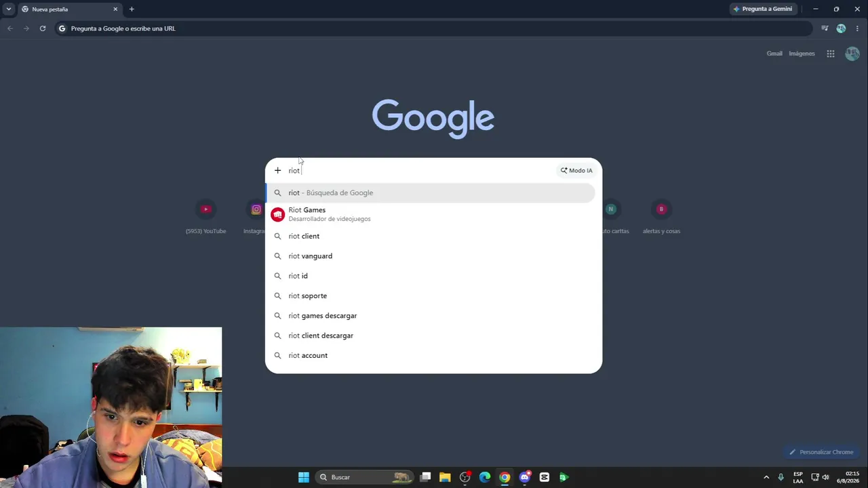Select the 'riot soporte' suggestion
The image size is (868, 488).
tap(431, 296)
